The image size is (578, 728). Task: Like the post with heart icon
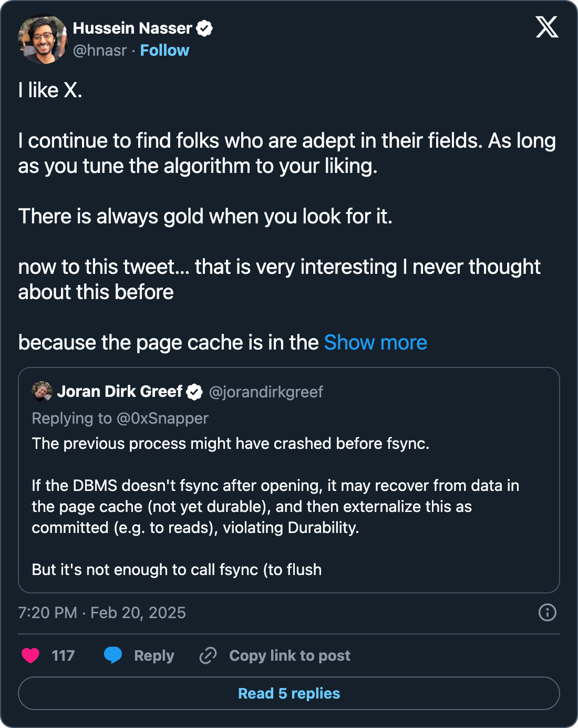point(30,655)
